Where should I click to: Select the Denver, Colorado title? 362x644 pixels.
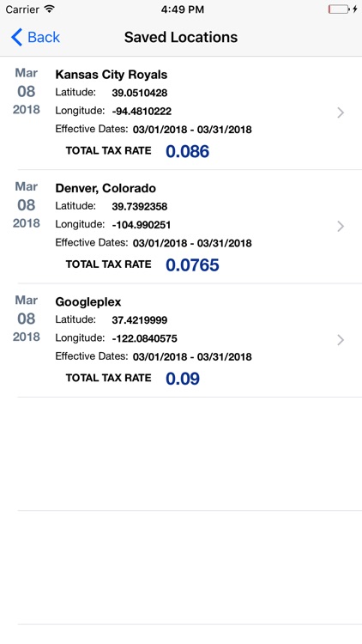106,189
